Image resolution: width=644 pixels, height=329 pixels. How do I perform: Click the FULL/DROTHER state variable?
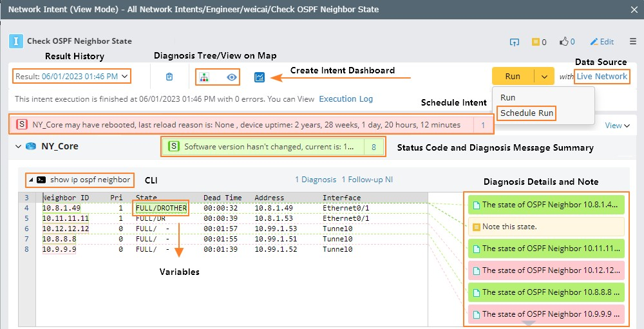click(x=161, y=208)
